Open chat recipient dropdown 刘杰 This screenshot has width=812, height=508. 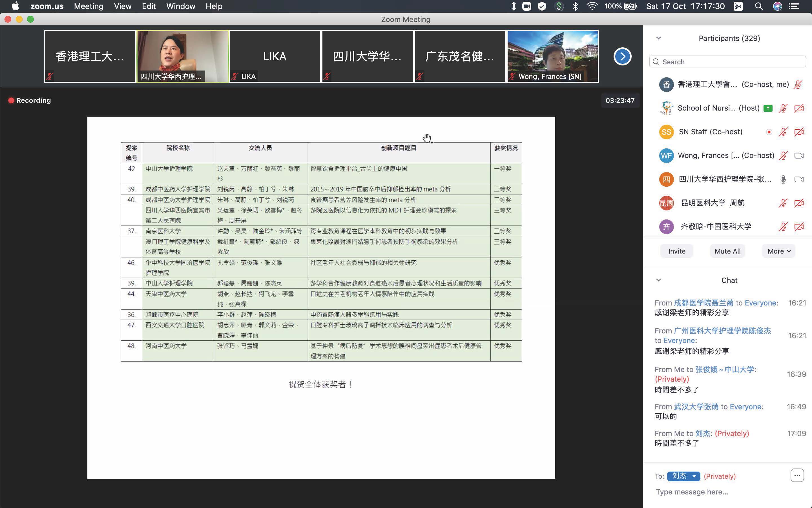[683, 476]
